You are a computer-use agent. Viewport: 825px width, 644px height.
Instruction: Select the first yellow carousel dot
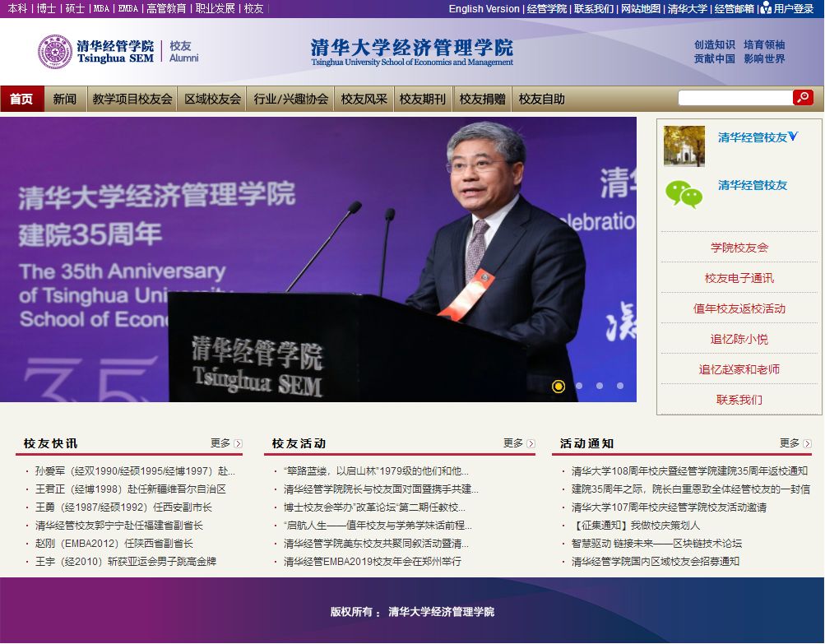tap(558, 387)
